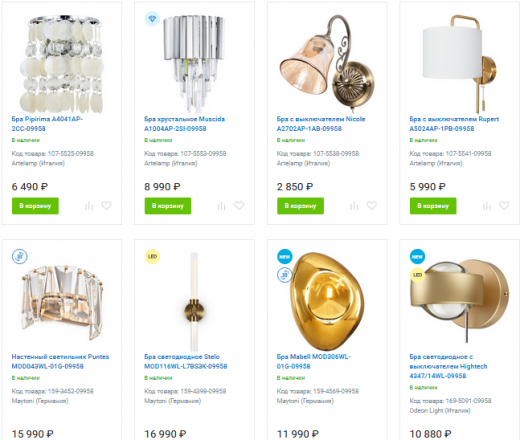Add Nicole sconce priced 2 850 to cart
The width and height of the screenshot is (520, 440).
(x=300, y=206)
